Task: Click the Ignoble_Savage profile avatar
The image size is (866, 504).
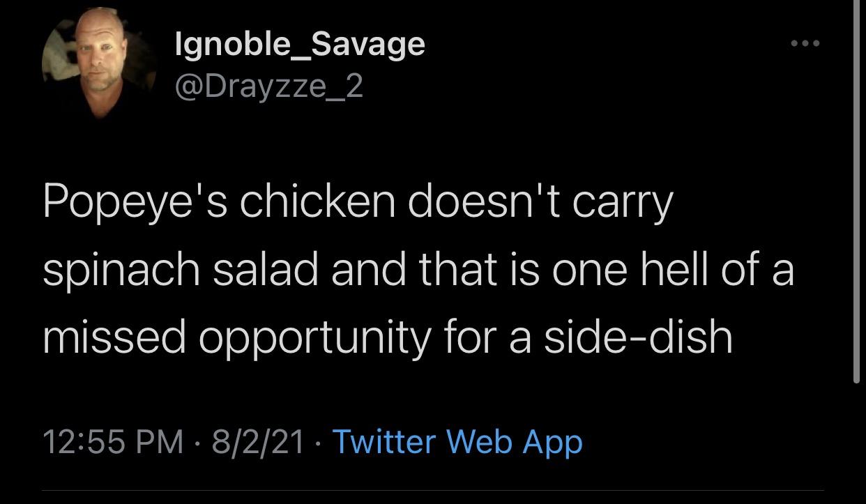Action: [98, 63]
